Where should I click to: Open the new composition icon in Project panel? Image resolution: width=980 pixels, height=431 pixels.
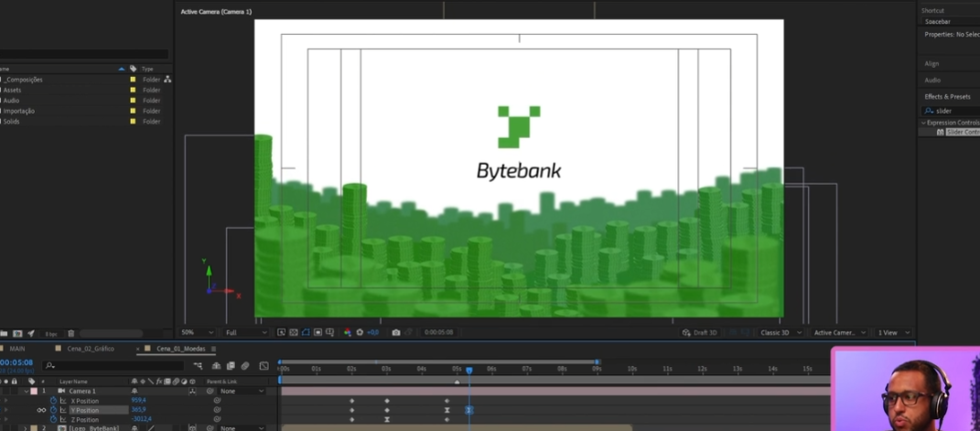coord(17,333)
